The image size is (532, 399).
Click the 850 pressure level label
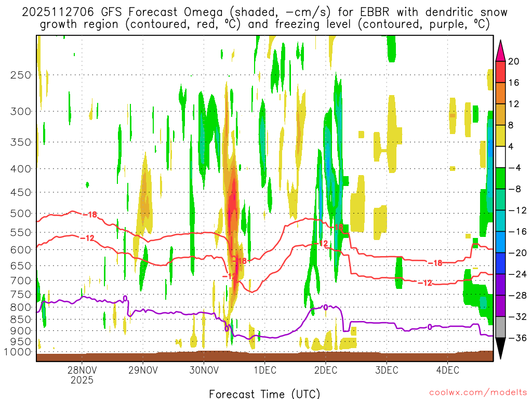point(20,320)
